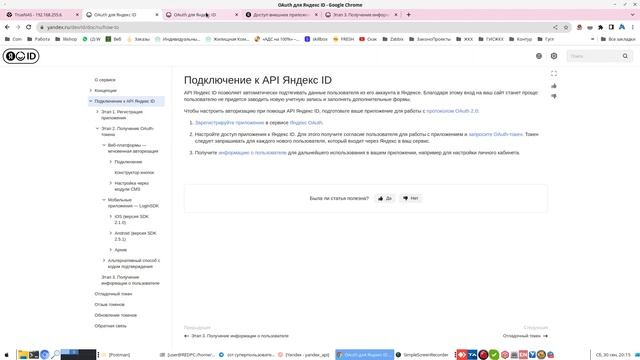Answer Нет to article feedback

(411, 198)
